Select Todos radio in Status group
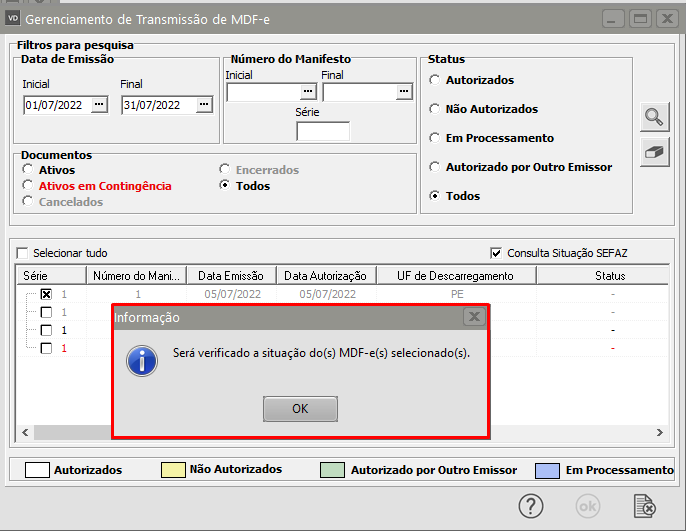 point(434,196)
